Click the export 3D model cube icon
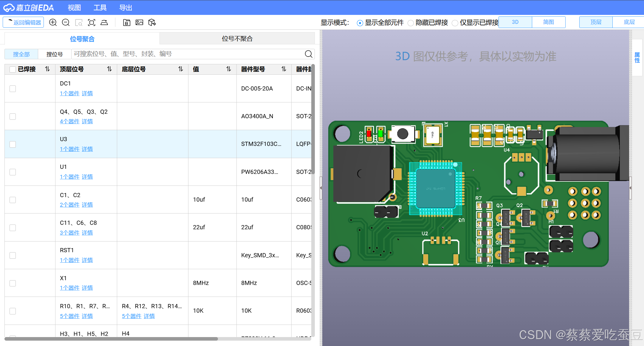This screenshot has height=346, width=644. click(152, 23)
